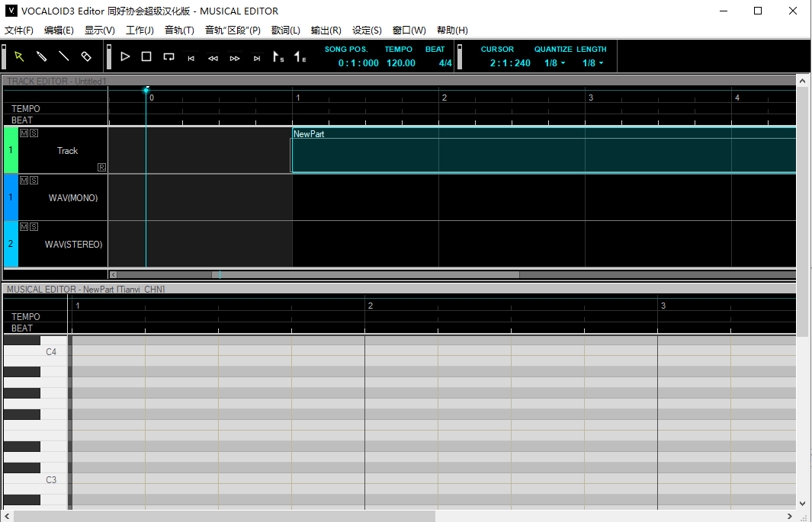Toggle the R button on Track
The width and height of the screenshot is (812, 522).
tap(101, 167)
